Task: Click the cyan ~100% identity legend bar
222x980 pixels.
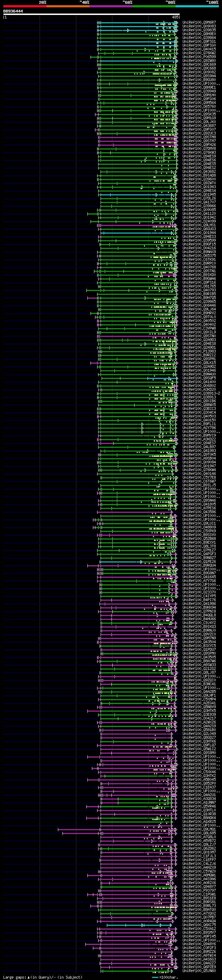Action: point(197,6)
